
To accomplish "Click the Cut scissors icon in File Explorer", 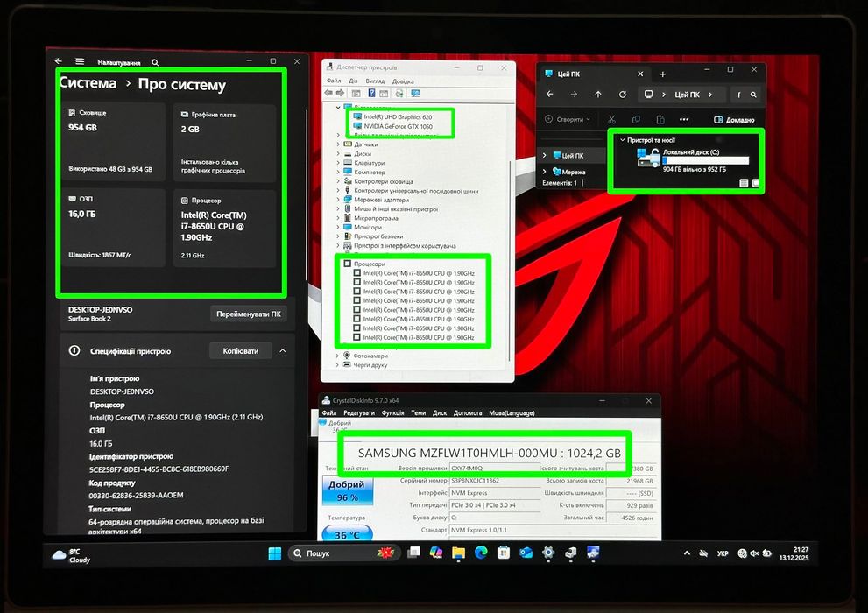I will 611,119.
